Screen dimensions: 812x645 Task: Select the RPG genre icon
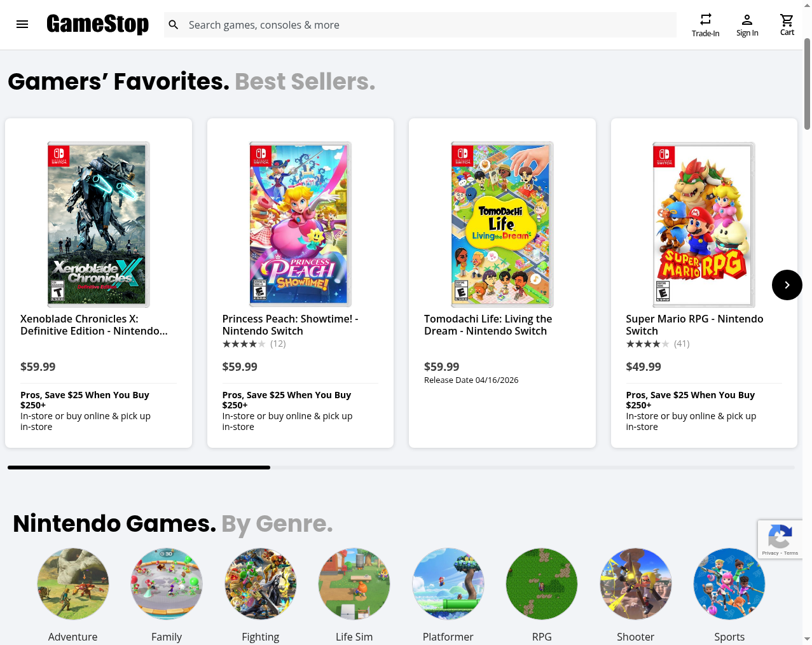click(x=542, y=583)
